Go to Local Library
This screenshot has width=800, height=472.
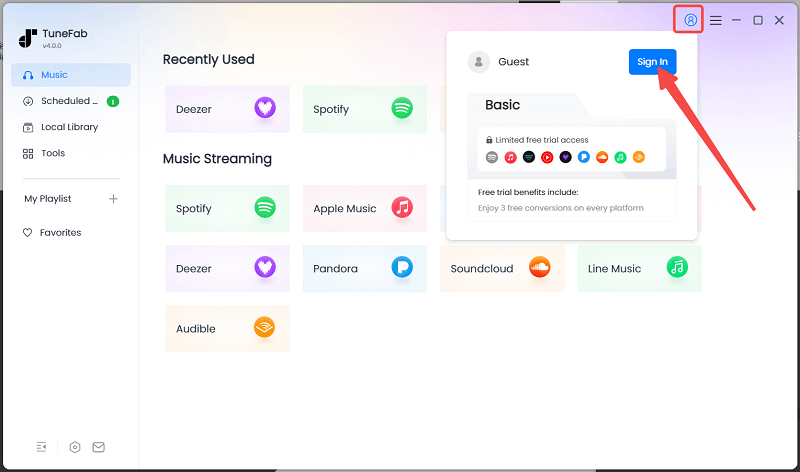[x=68, y=127]
